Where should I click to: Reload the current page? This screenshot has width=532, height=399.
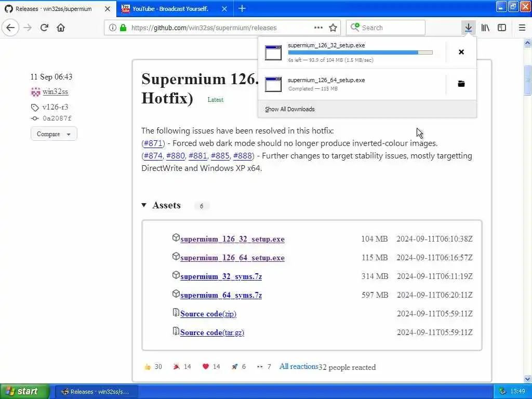[x=44, y=28]
